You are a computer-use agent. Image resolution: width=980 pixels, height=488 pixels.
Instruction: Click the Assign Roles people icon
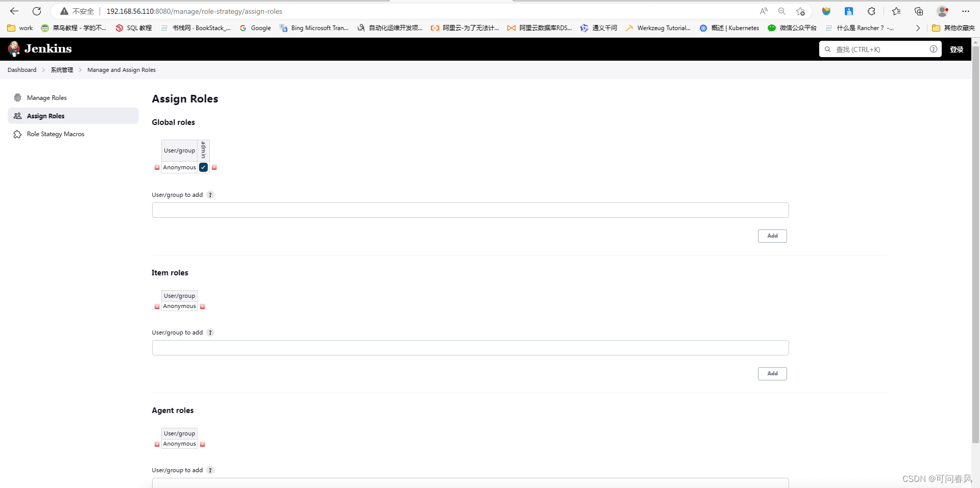coord(18,116)
